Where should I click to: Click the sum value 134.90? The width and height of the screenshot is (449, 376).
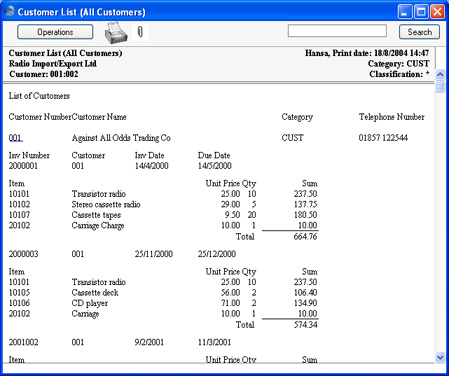pyautogui.click(x=305, y=303)
